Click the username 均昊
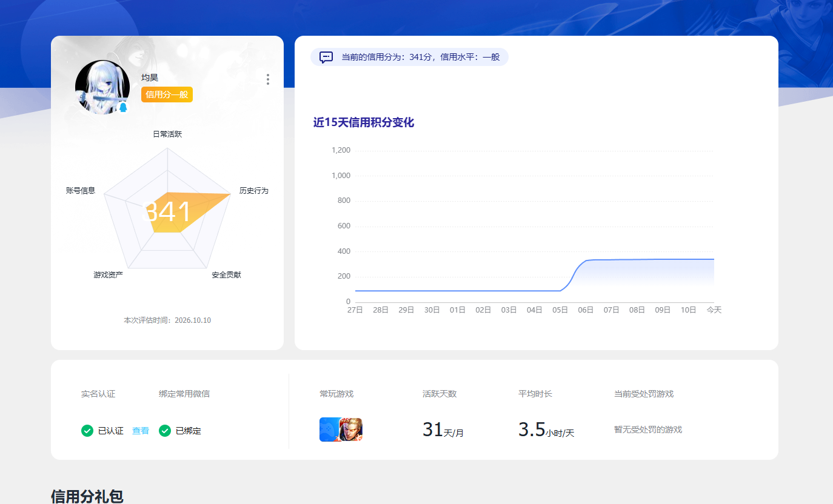This screenshot has width=833, height=504. pos(150,78)
